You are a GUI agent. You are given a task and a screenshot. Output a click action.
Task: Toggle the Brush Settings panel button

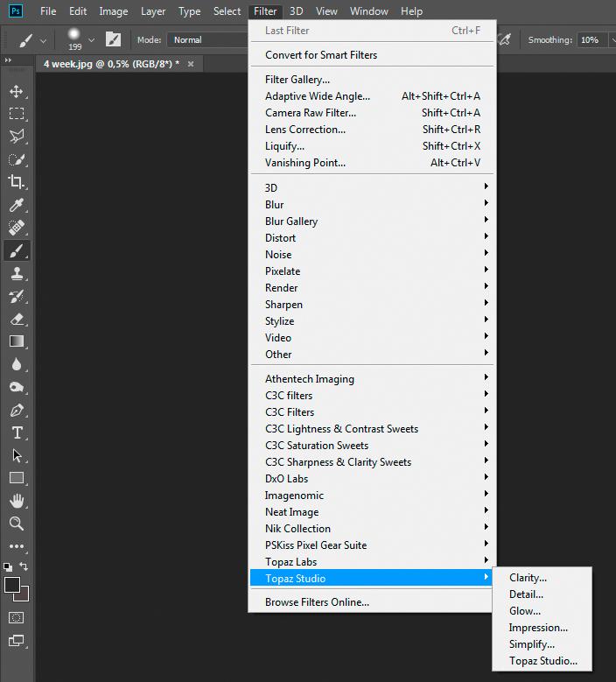click(x=113, y=39)
